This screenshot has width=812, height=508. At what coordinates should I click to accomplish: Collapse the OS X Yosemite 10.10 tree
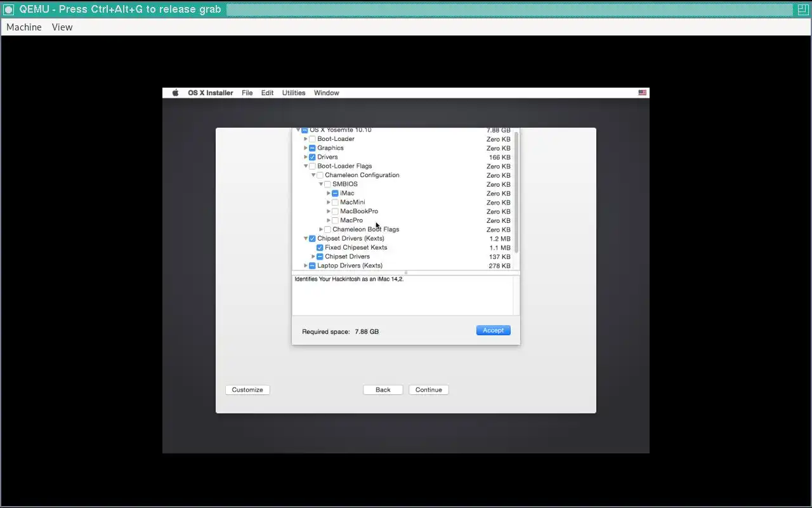tap(298, 130)
